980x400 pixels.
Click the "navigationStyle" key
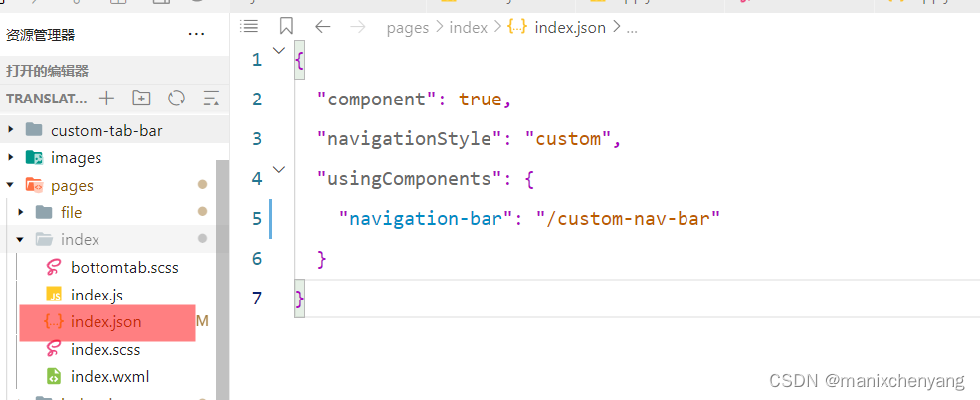click(410, 138)
